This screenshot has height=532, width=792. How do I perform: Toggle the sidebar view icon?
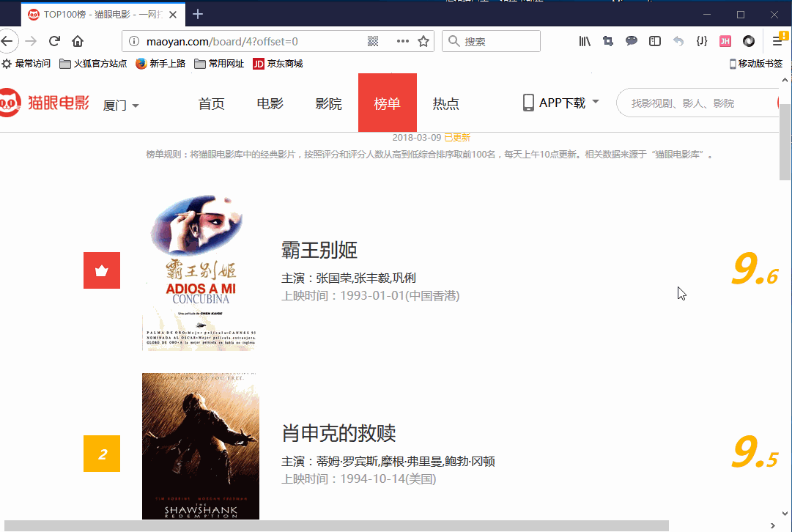coord(654,42)
